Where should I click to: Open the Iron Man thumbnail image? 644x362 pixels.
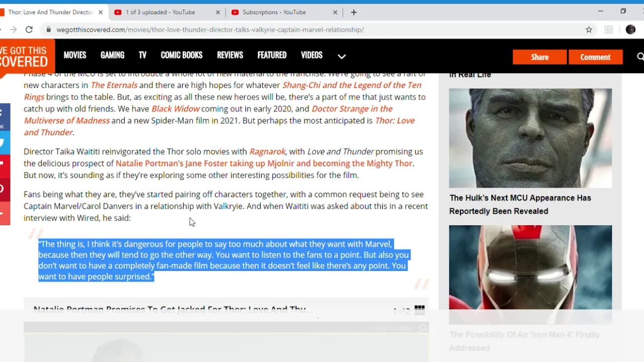[530, 275]
